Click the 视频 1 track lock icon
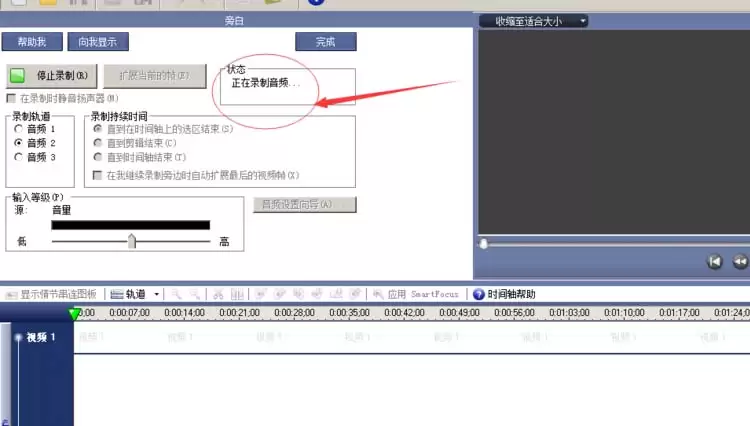Screen dimensions: 750x426 [x=18, y=337]
